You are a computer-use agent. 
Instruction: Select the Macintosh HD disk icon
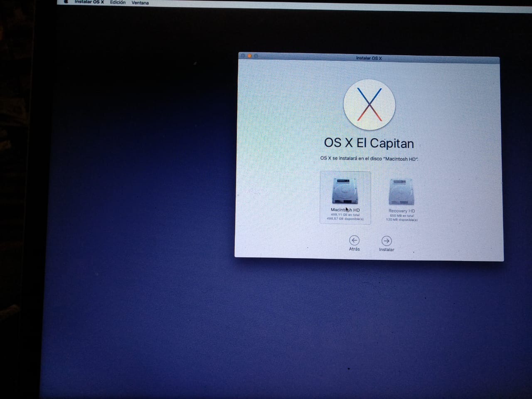(345, 191)
